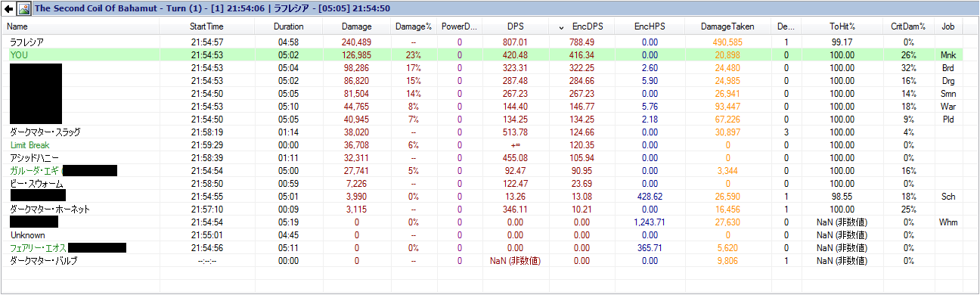980x298 pixels.
Task: Sort by the ToHit% column header
Action: [842, 27]
